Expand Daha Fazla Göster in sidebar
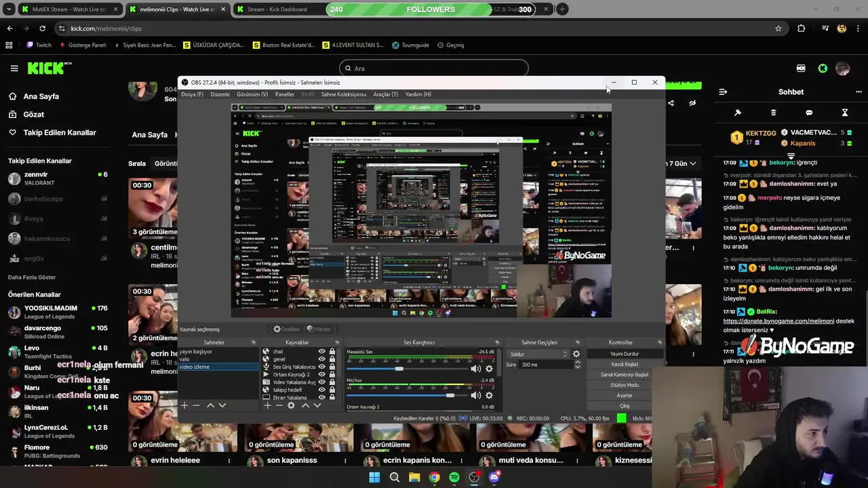The width and height of the screenshot is (868, 488). coord(32,277)
